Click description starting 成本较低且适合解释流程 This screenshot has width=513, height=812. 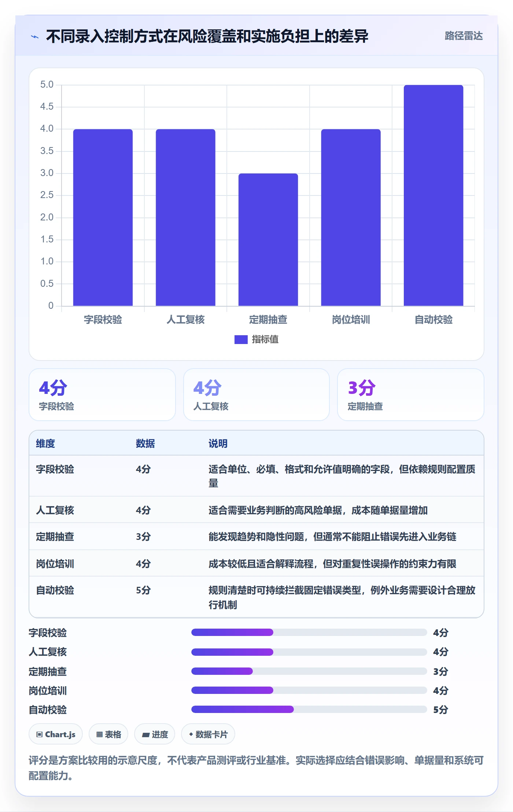[332, 564]
